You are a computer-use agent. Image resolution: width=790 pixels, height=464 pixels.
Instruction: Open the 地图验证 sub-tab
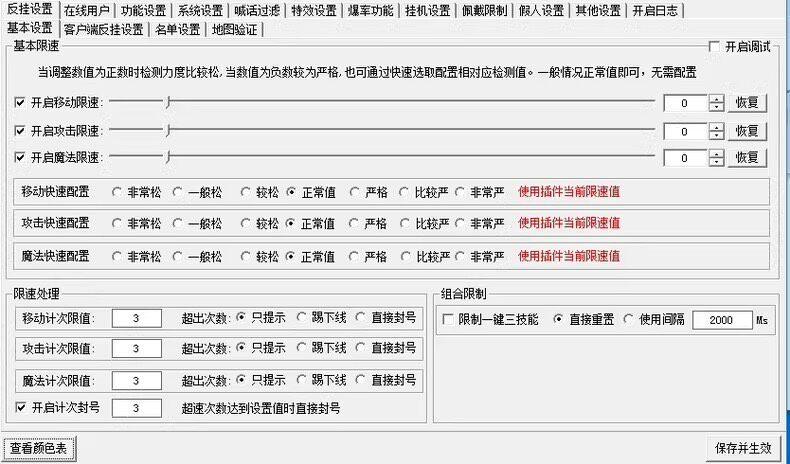coord(235,30)
